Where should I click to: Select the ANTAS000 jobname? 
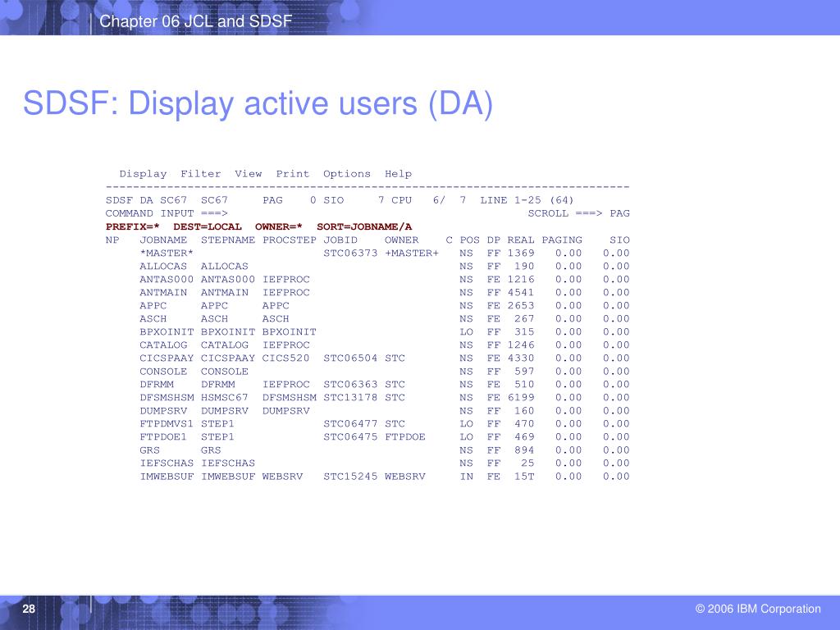(x=167, y=279)
